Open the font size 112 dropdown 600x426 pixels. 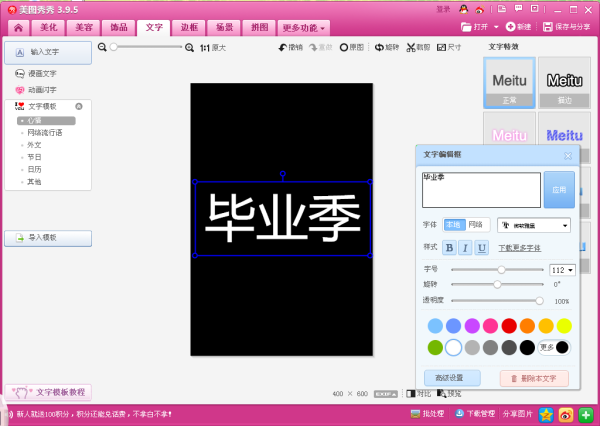click(562, 270)
